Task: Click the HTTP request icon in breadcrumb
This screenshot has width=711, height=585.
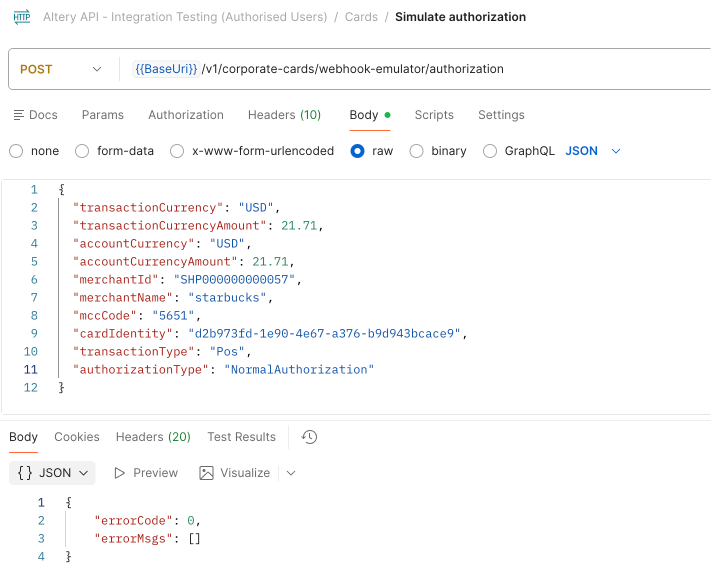Action: [x=22, y=17]
